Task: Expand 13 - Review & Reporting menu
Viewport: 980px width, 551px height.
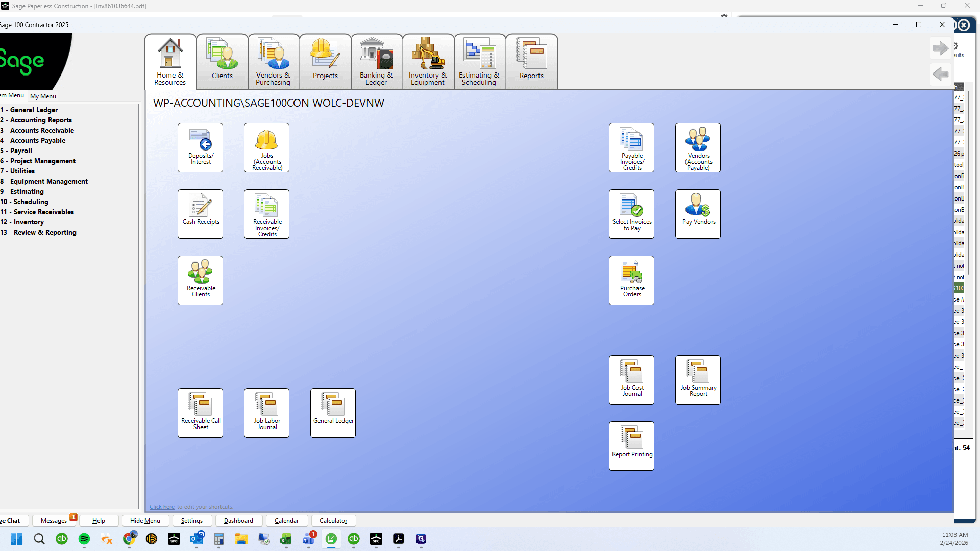Action: pos(38,232)
